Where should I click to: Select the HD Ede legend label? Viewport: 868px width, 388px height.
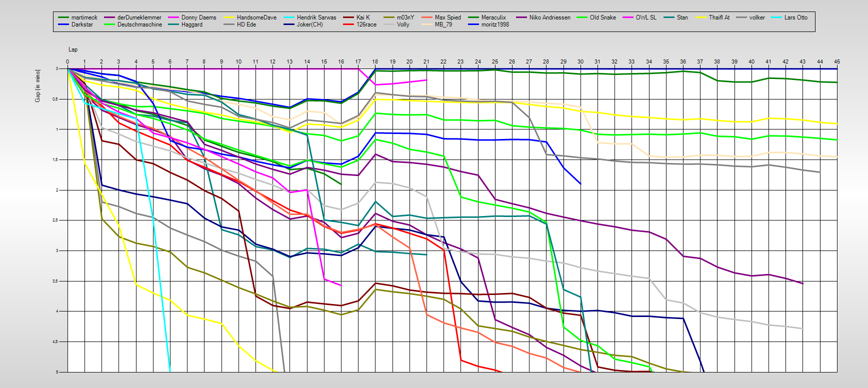(246, 24)
